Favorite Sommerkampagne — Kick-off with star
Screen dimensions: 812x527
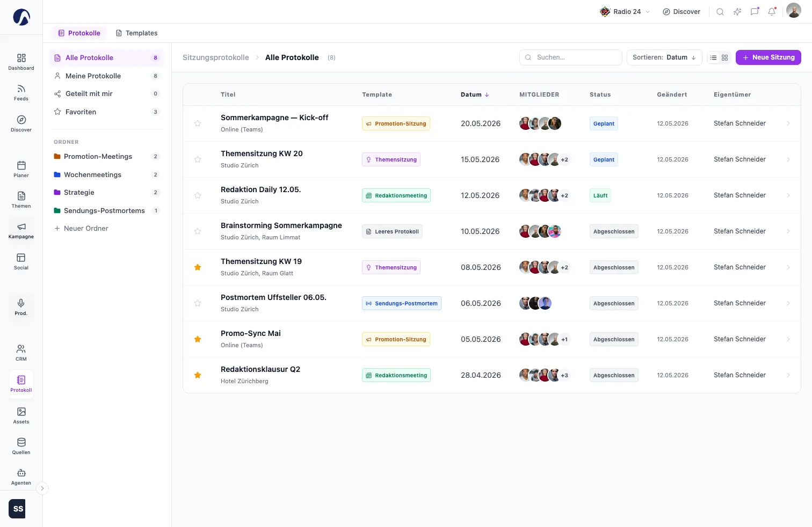[198, 123]
